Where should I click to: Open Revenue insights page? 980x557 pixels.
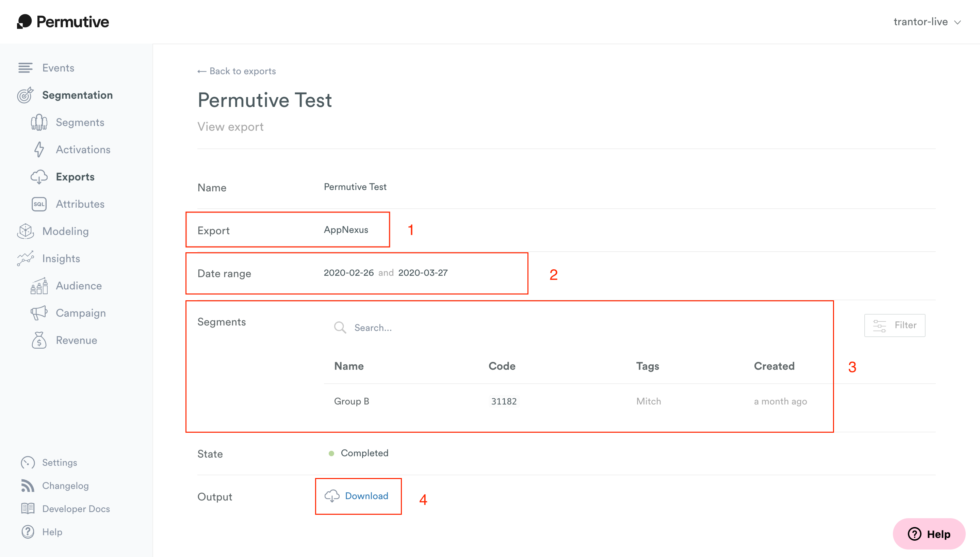pos(77,340)
